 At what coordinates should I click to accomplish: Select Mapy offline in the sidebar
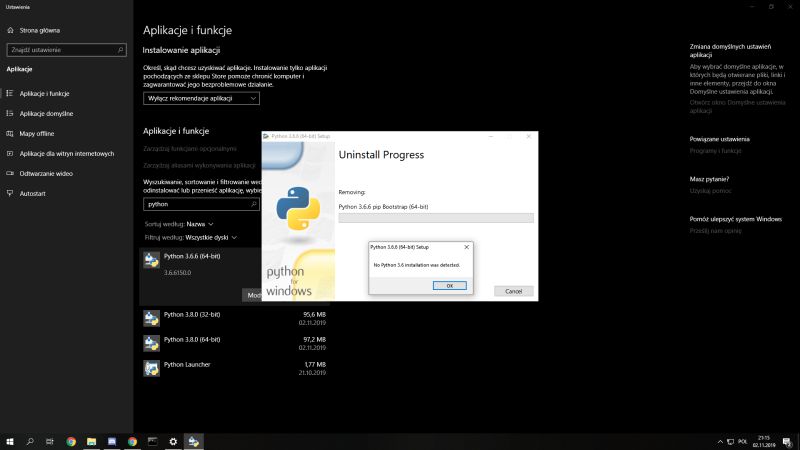(37, 134)
